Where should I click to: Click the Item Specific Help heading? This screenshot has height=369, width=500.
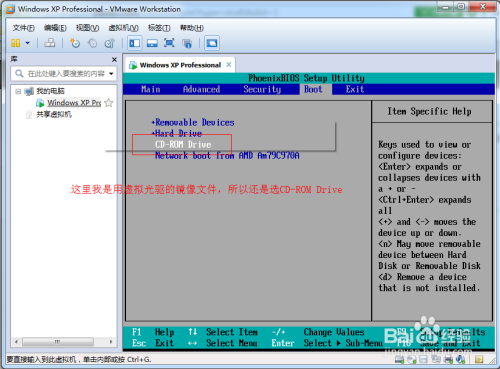[429, 111]
